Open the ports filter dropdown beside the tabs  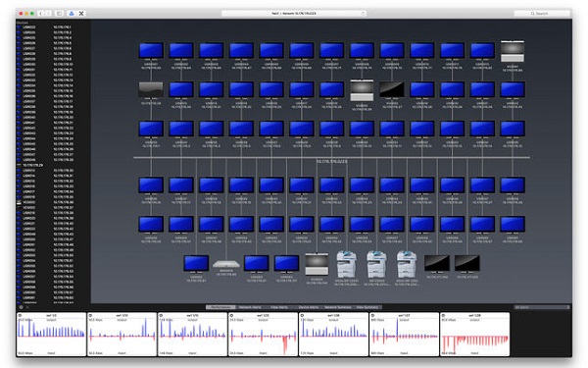coord(542,307)
